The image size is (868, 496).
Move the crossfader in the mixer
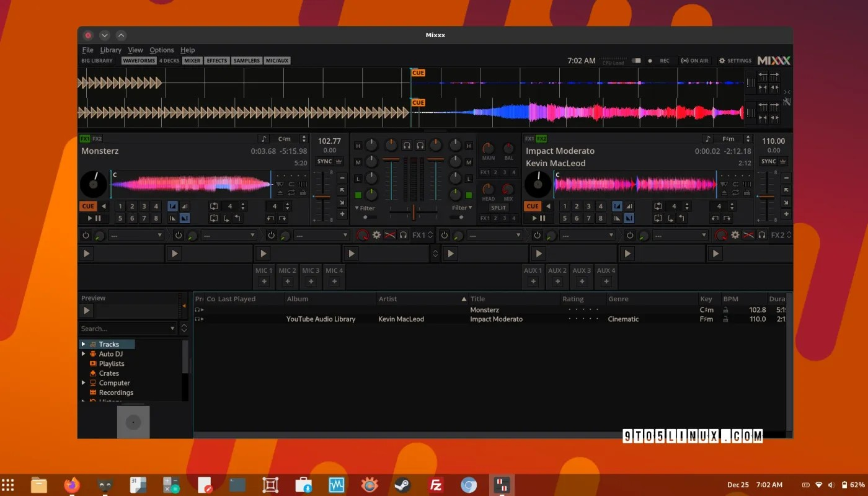pyautogui.click(x=413, y=213)
